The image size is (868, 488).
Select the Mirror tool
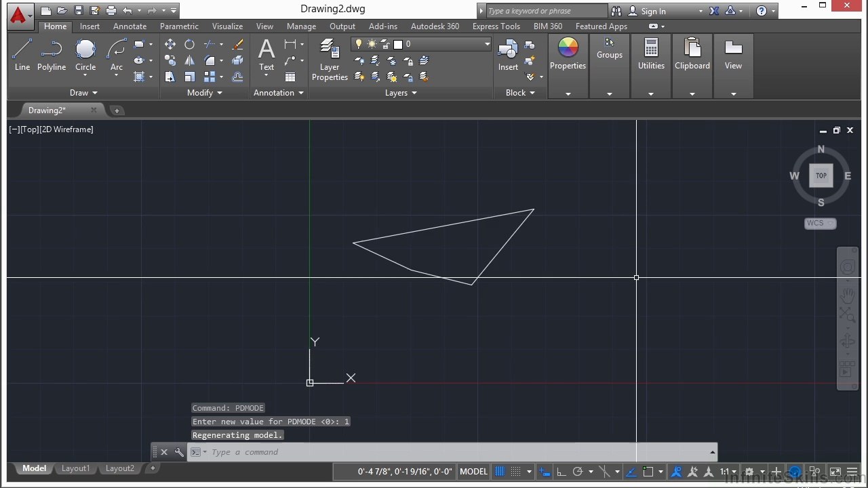tap(190, 60)
